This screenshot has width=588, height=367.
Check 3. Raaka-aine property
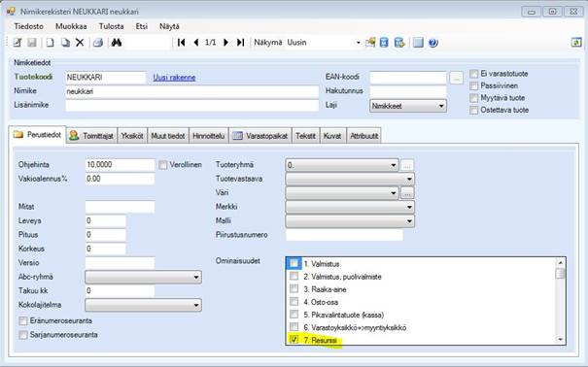[294, 288]
